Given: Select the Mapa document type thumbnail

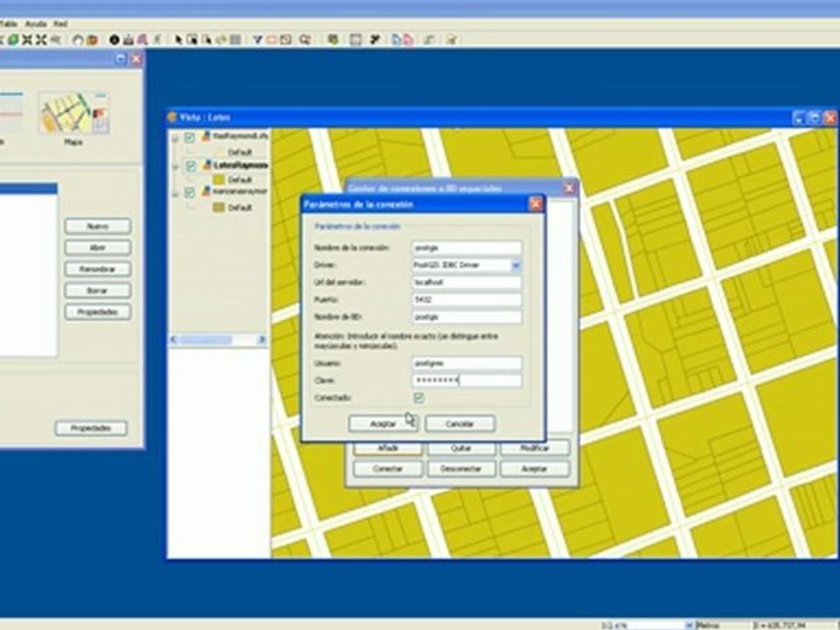Looking at the screenshot, I should click(73, 114).
